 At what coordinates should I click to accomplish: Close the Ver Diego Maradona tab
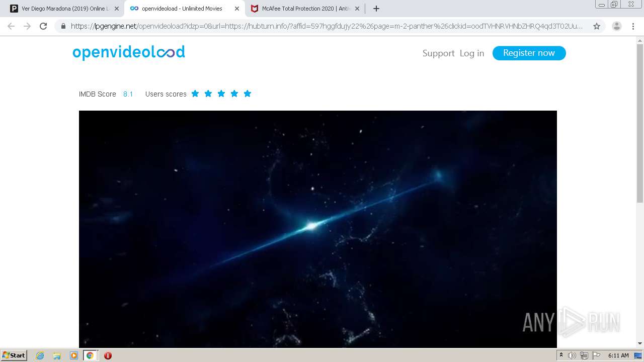click(117, 9)
